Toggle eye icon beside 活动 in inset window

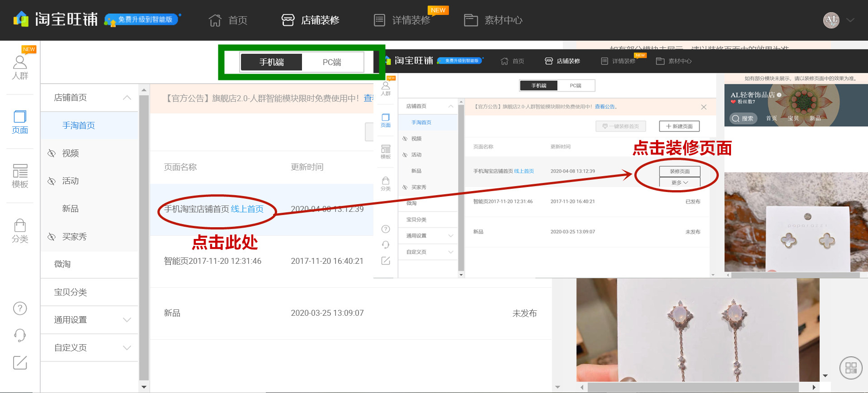point(405,155)
